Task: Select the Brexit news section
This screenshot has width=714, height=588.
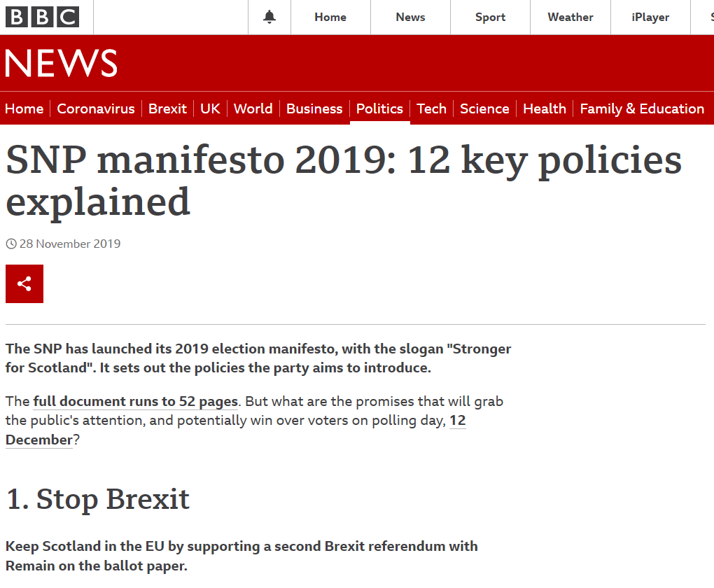Action: pyautogui.click(x=167, y=108)
